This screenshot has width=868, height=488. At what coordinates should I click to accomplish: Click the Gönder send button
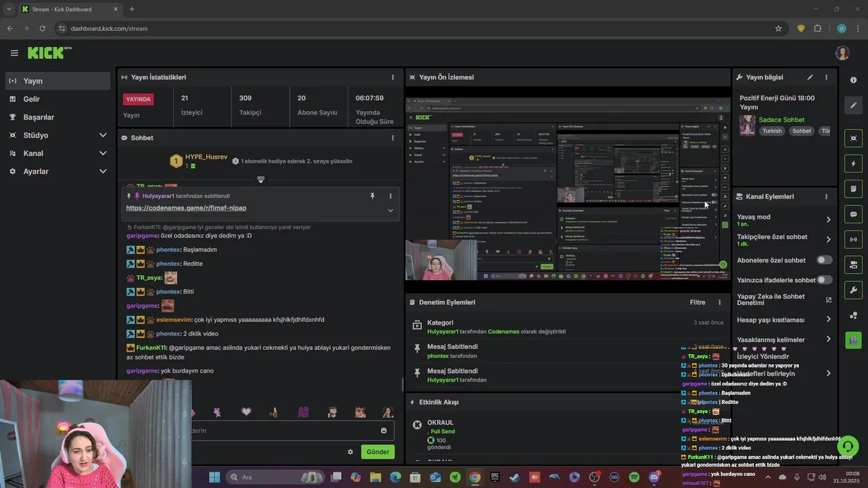(378, 452)
